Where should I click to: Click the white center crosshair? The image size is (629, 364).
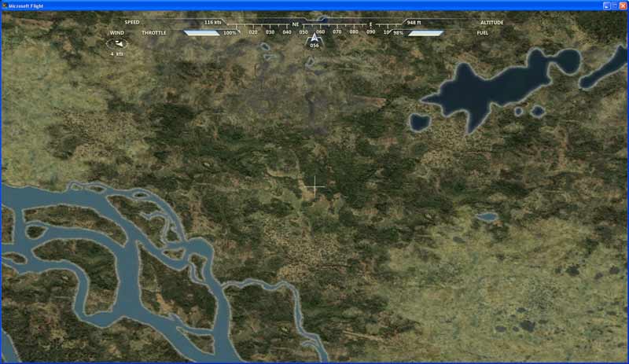pyautogui.click(x=314, y=186)
